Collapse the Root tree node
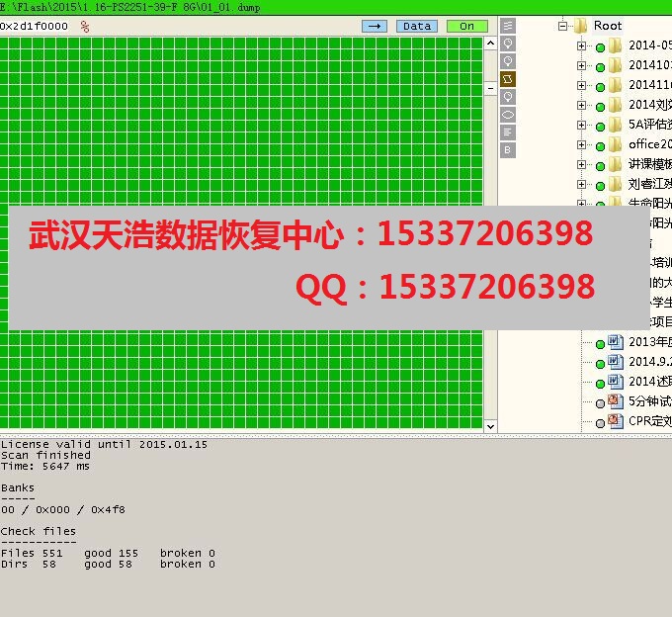Image resolution: width=672 pixels, height=617 pixels. tap(563, 26)
